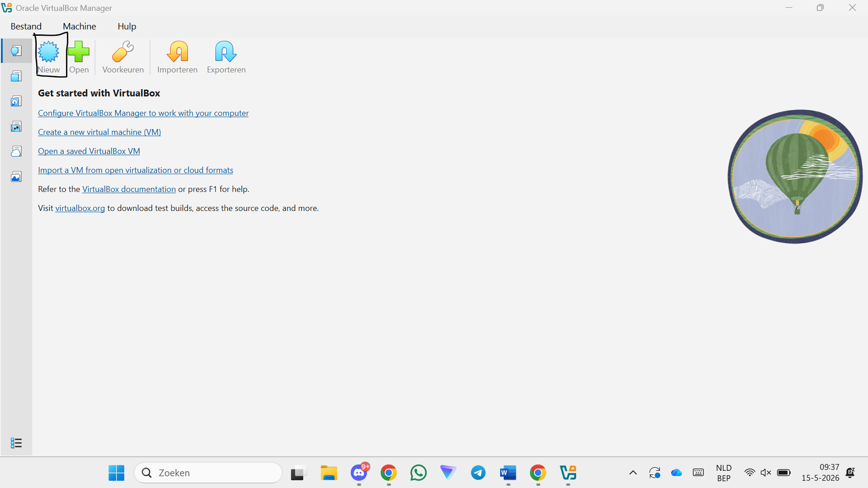This screenshot has width=868, height=488.
Task: Select the second sidebar icon below Home
Action: tap(16, 76)
